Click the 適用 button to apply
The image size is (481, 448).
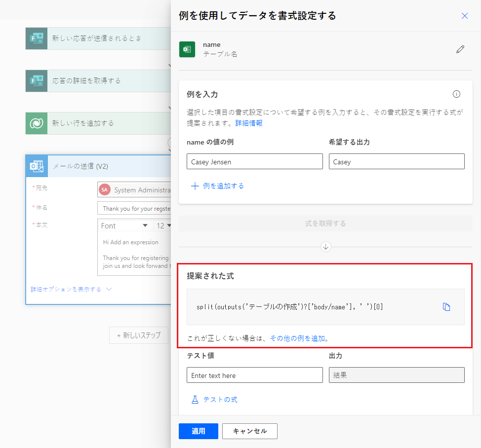(x=198, y=431)
